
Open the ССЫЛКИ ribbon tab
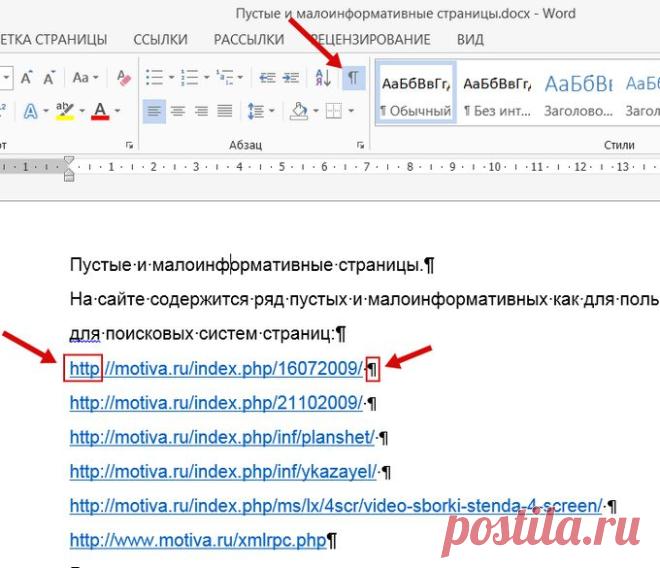(160, 40)
